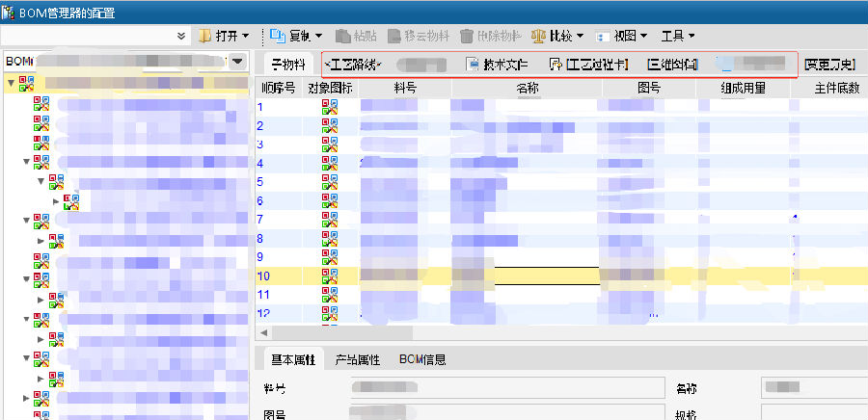This screenshot has width=868, height=420.
Task: Open the BOM selector dropdown arrow
Action: pyautogui.click(x=237, y=62)
